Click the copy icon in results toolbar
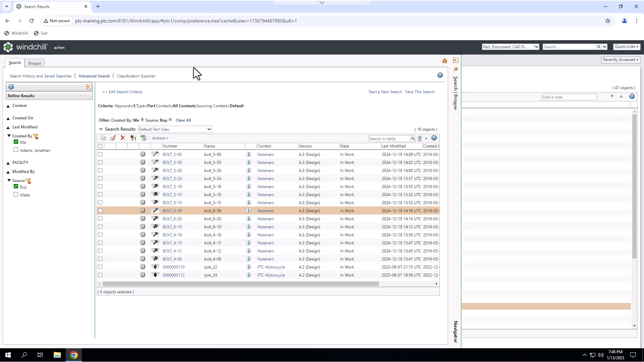 (103, 138)
